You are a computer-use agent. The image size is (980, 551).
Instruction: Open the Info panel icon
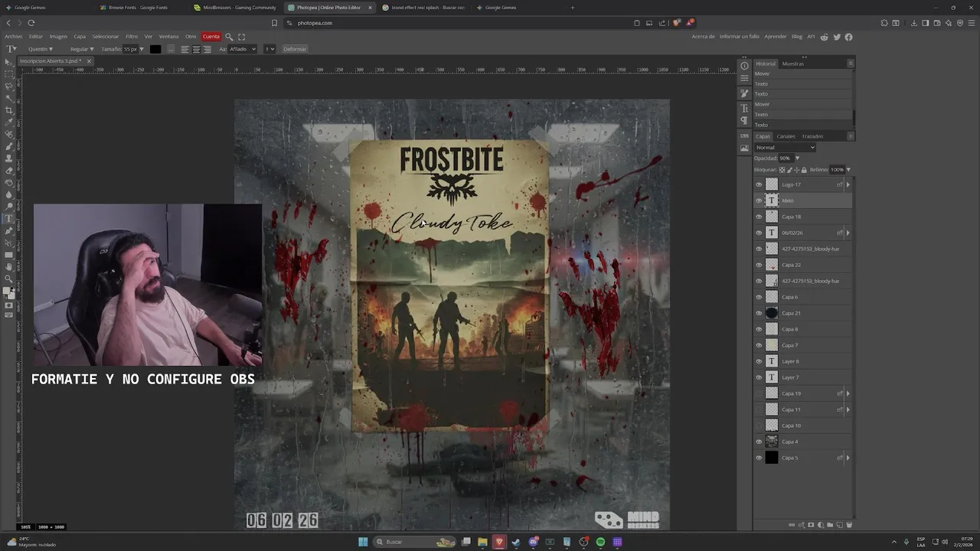(x=744, y=66)
